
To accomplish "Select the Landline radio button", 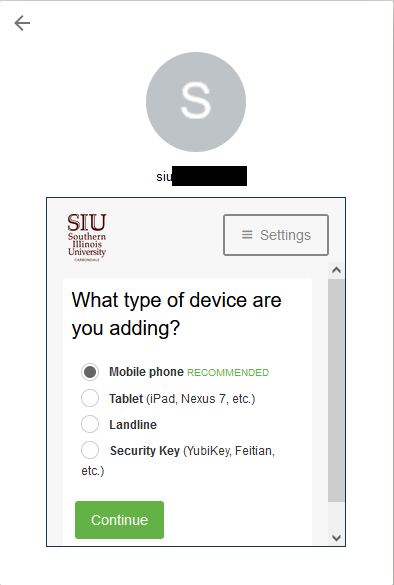I will [x=90, y=424].
